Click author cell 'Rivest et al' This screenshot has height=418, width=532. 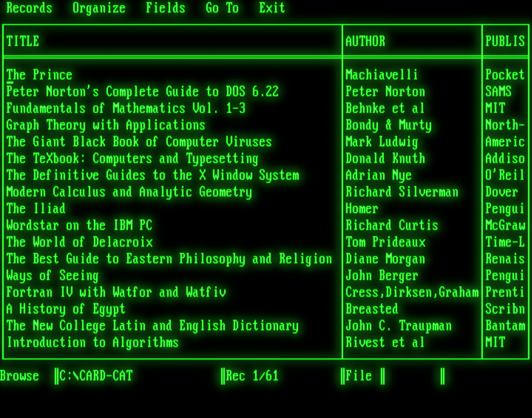coord(385,343)
